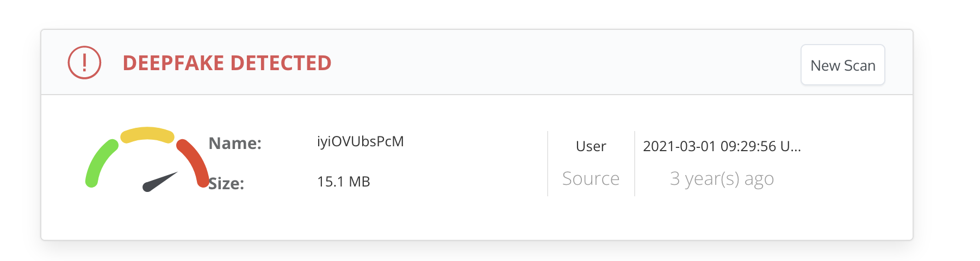Select the 15.1 MB size value
This screenshot has width=980, height=261.
click(x=344, y=182)
